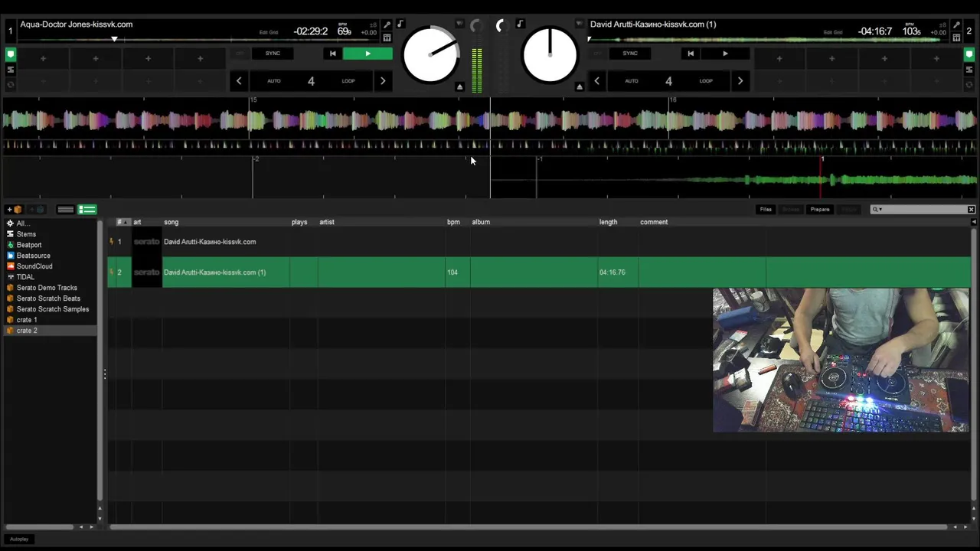Eject track using deck 1 eject icon
Screen dimensions: 980x551
pyautogui.click(x=459, y=86)
